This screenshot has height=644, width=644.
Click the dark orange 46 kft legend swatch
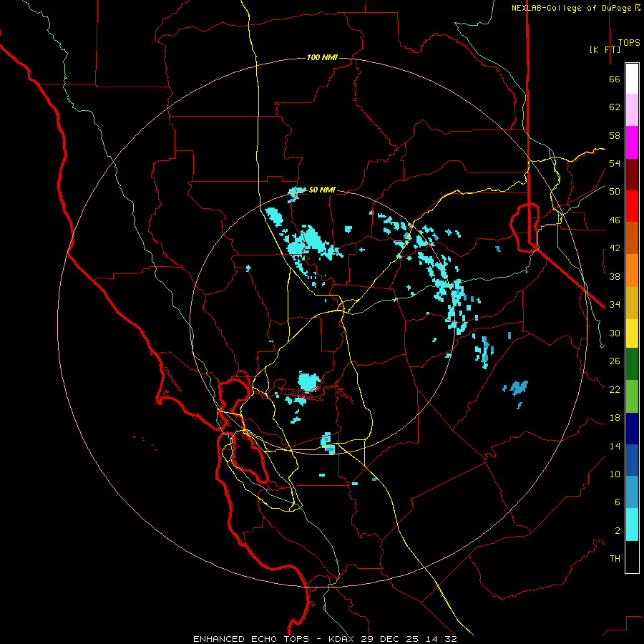point(632,238)
